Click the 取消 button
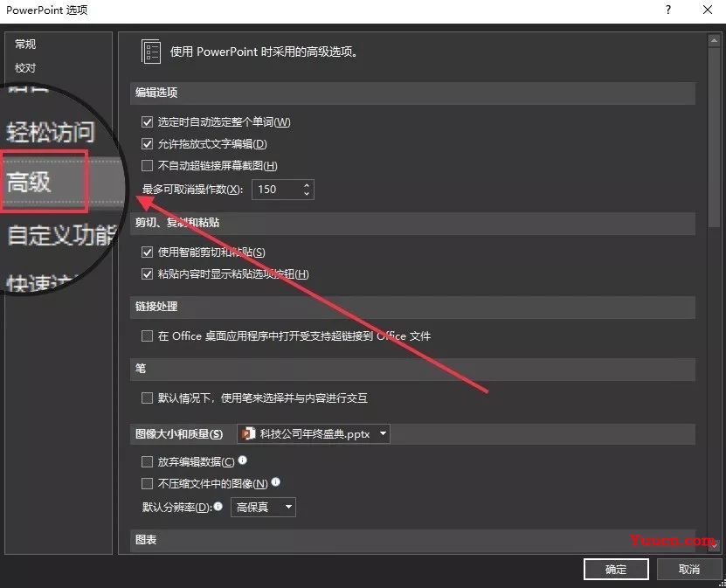Screen dimensions: 726x588 pos(689,569)
